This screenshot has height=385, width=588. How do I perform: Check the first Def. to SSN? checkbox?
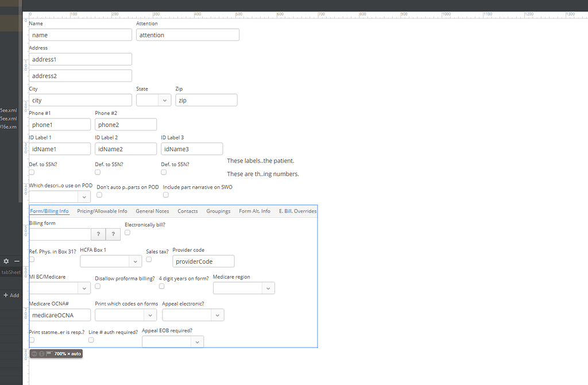(32, 172)
